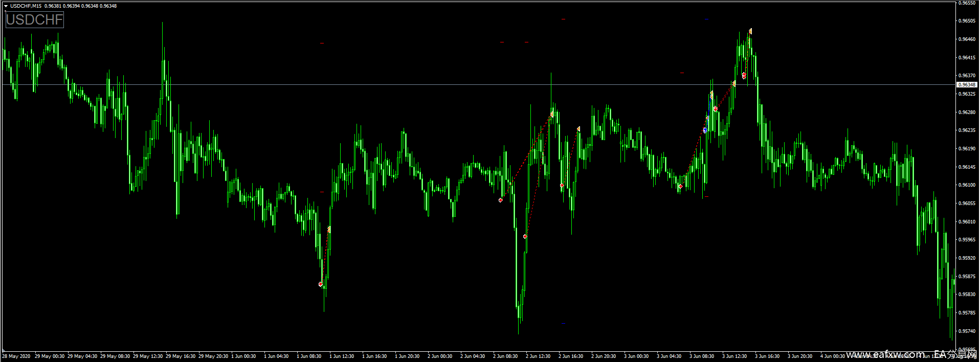Screen dimensions: 980x362
Task: Click the red arrow at the 1 Jun 08:30 low
Action: point(321,284)
